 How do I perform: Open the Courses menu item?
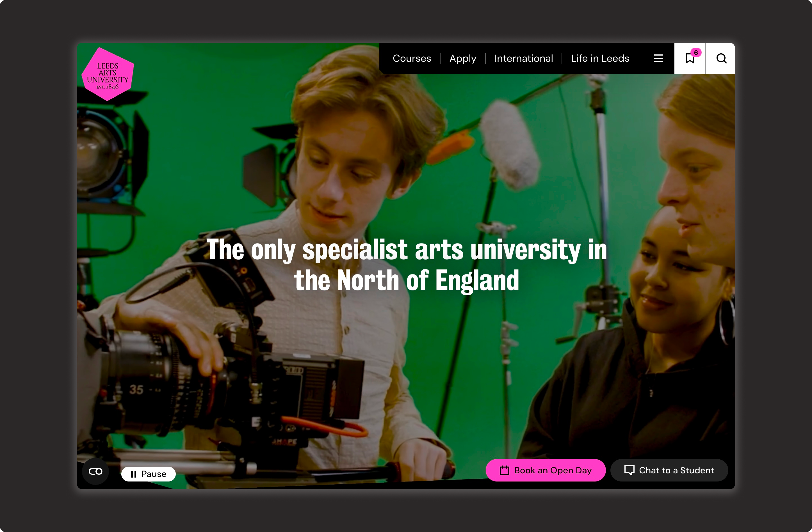click(412, 58)
